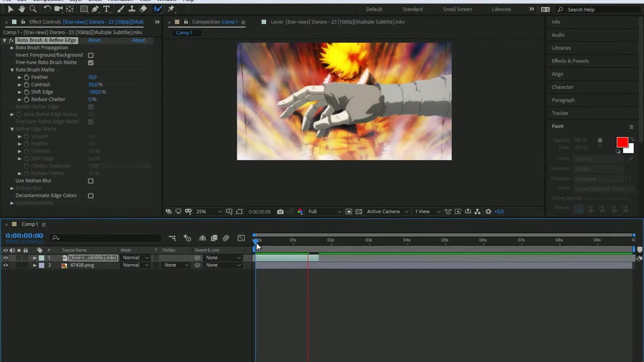Select the Roto Brush tool
Screen dimensions: 644x362
[x=157, y=9]
